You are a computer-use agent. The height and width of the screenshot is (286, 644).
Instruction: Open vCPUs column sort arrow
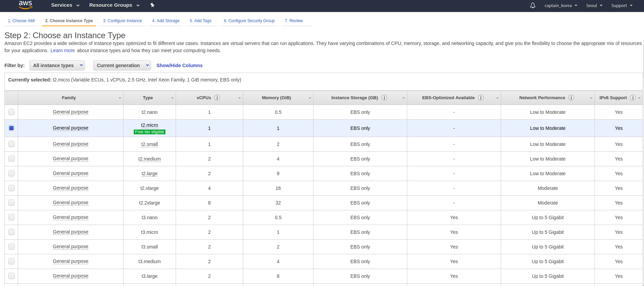tap(239, 98)
